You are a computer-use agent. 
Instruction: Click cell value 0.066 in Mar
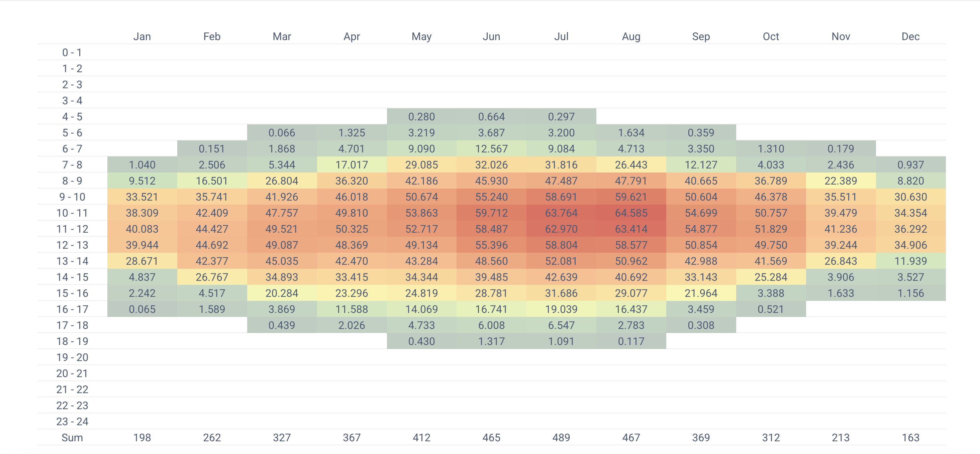(282, 133)
